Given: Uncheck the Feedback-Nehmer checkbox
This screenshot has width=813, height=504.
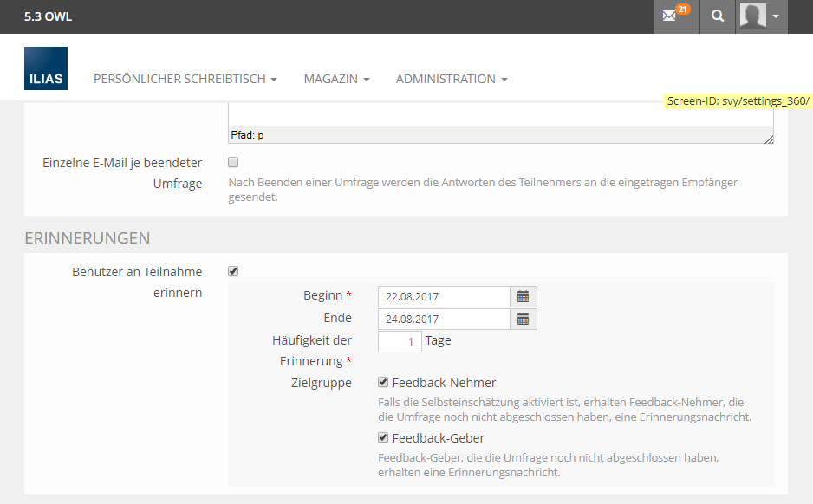Looking at the screenshot, I should (383, 382).
